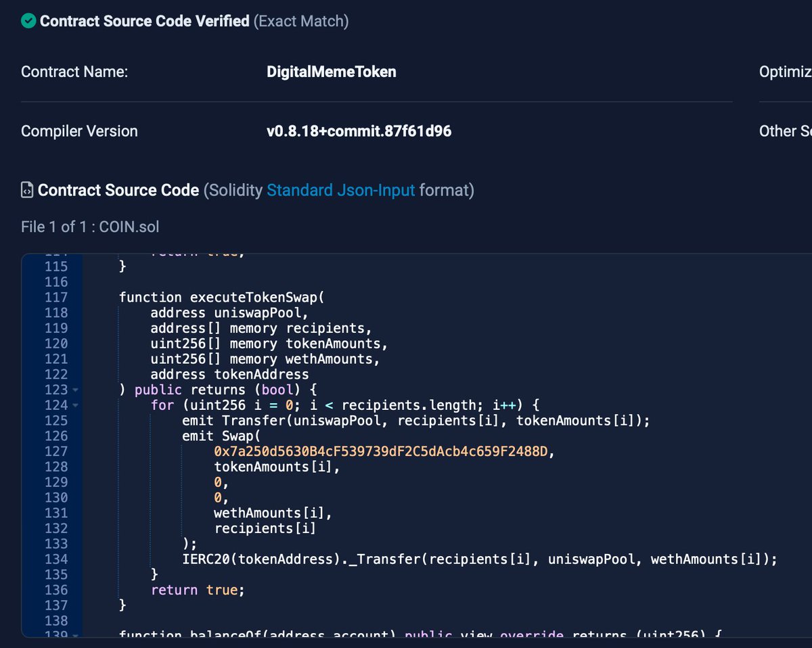The height and width of the screenshot is (648, 812).
Task: Click line number 127 in the gutter
Action: click(56, 451)
